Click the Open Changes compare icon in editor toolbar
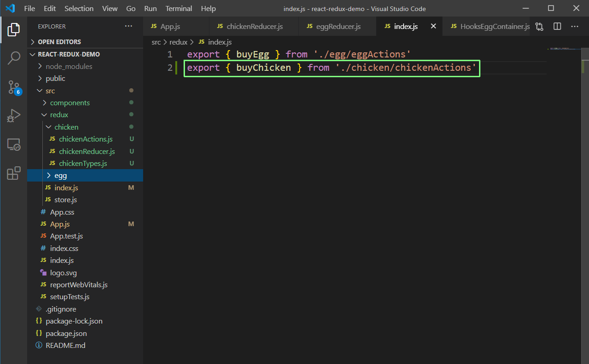 [x=540, y=27]
